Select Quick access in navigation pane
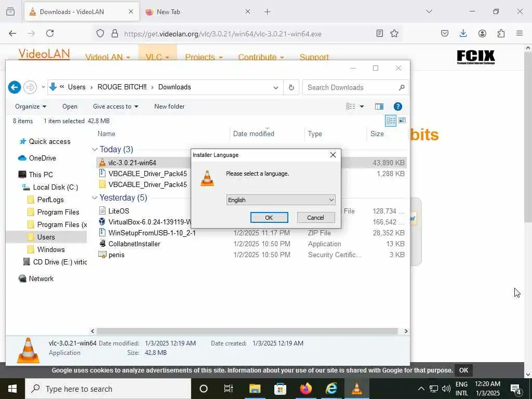532x399 pixels. (49, 141)
